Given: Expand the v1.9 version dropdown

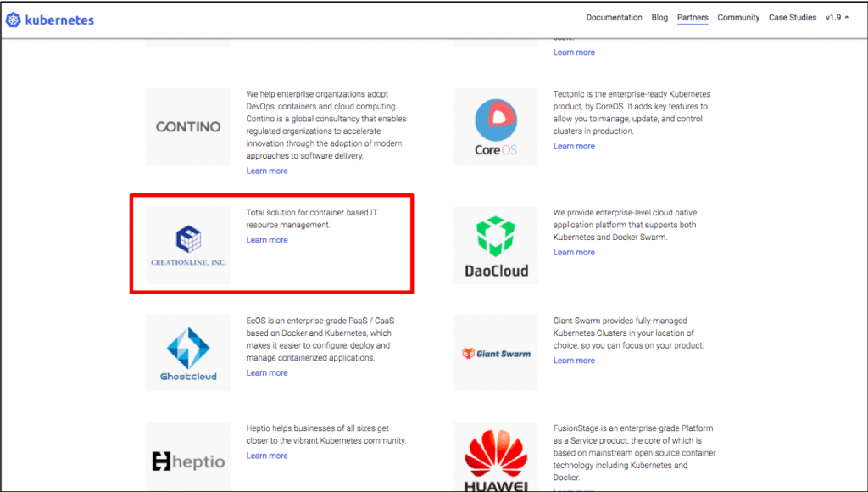Looking at the screenshot, I should click(x=837, y=18).
